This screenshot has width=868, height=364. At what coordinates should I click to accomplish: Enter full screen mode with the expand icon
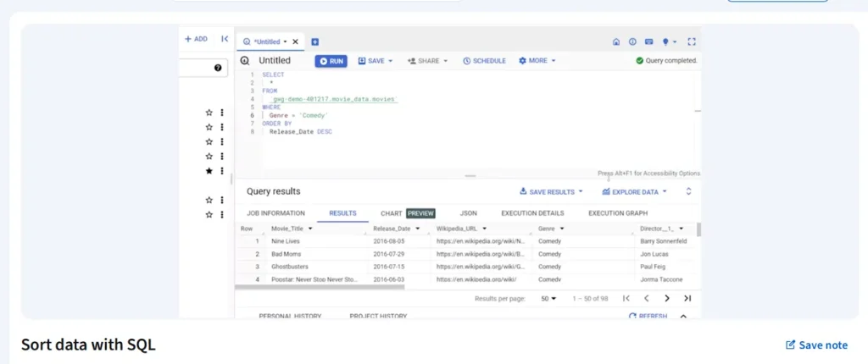(x=692, y=41)
